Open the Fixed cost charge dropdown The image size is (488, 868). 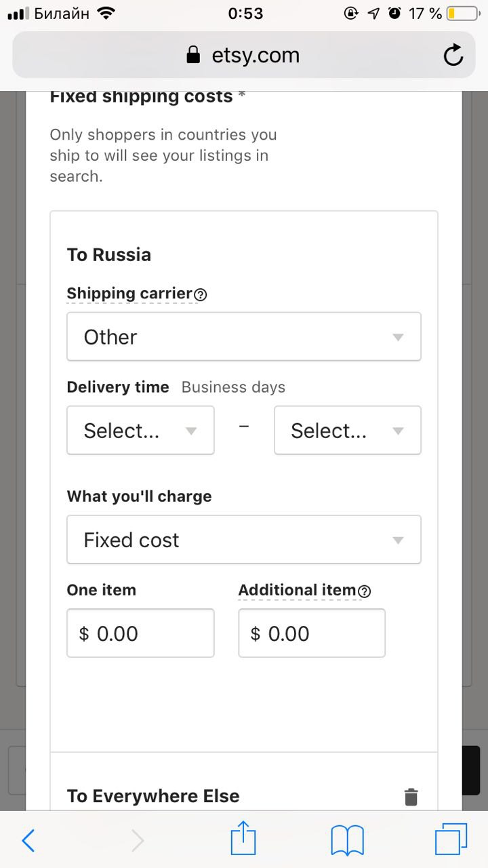(244, 540)
